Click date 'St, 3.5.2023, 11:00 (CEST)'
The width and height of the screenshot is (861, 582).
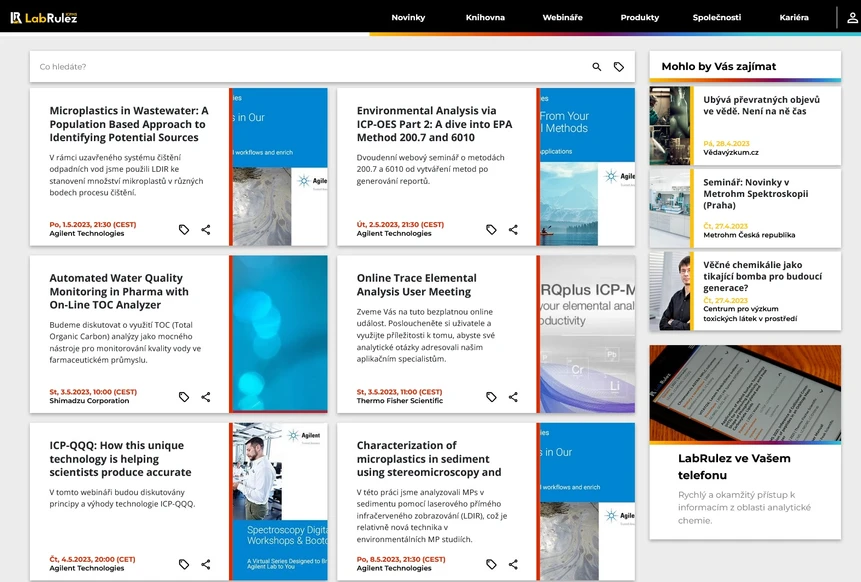tap(399, 392)
